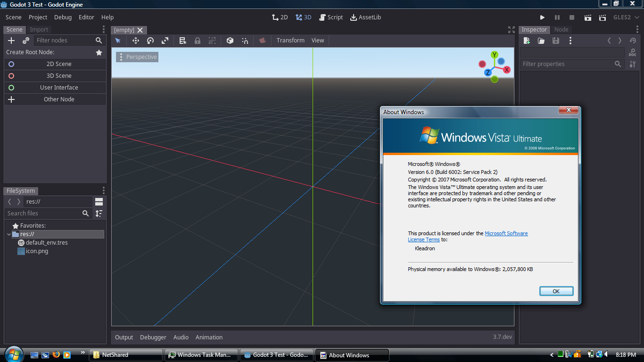Open the DOC documentation search icon
Viewport: 644px width, 362px height.
click(633, 52)
